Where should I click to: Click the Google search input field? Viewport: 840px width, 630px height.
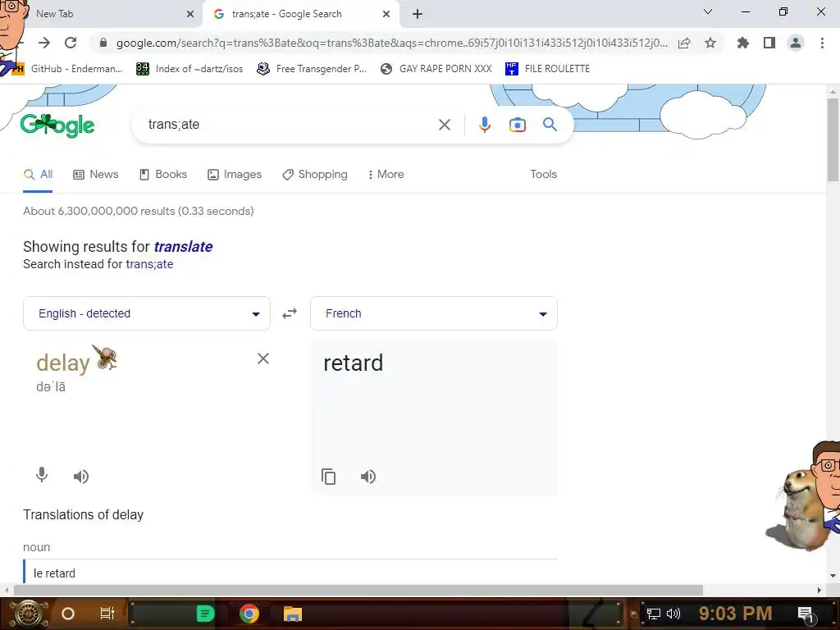[290, 125]
